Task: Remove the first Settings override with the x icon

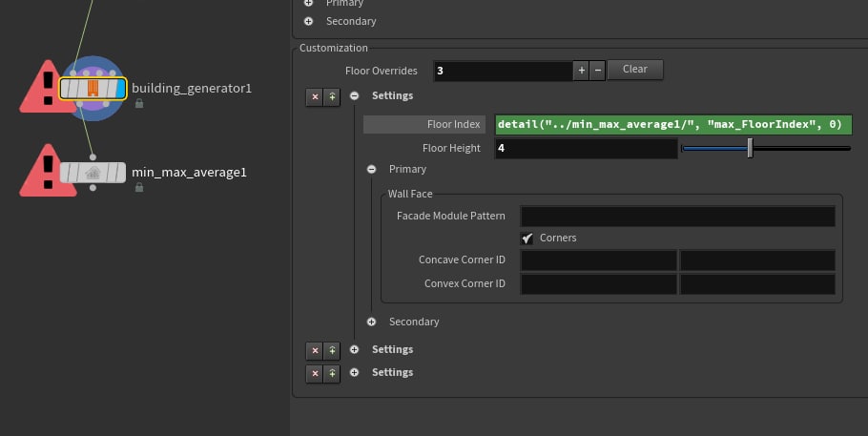Action: [x=315, y=97]
